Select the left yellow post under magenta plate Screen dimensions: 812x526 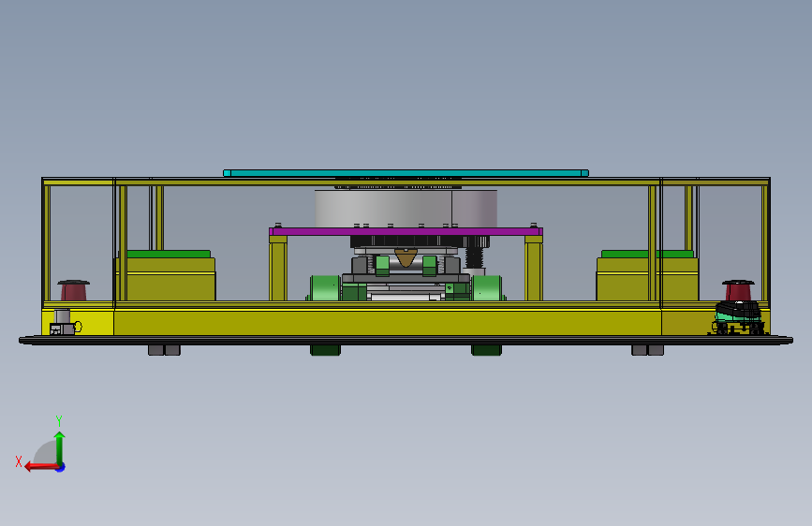[x=278, y=269]
